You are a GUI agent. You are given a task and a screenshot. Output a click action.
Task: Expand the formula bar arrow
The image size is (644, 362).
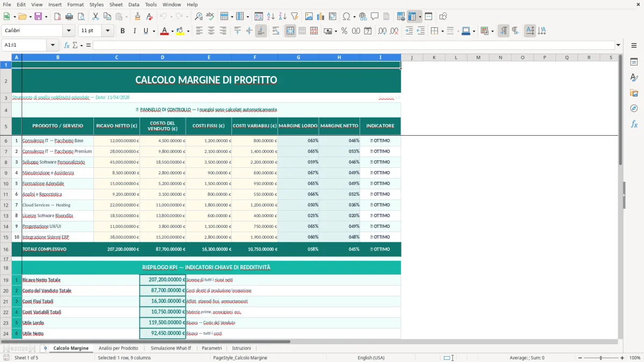click(x=618, y=45)
